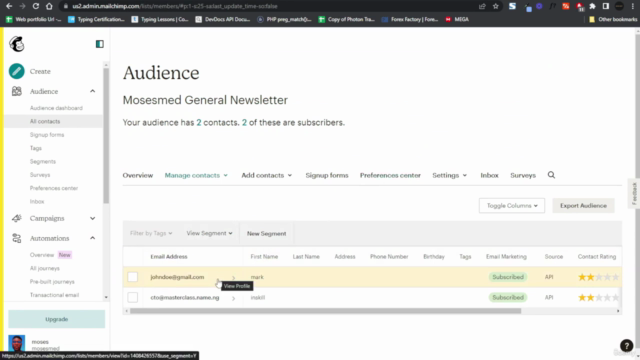Select All contacts in the sidebar
The height and width of the screenshot is (360, 640).
point(45,121)
